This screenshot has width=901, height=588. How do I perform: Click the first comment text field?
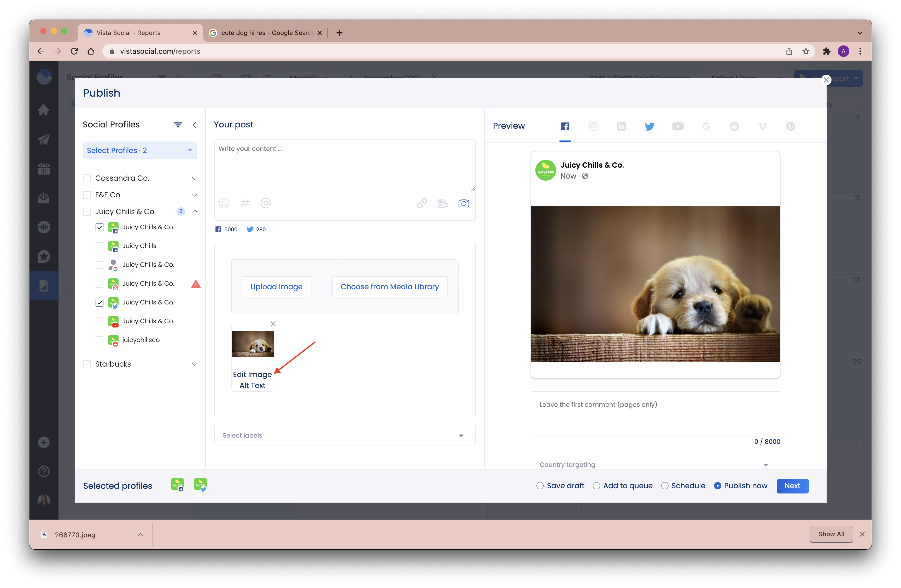point(655,414)
